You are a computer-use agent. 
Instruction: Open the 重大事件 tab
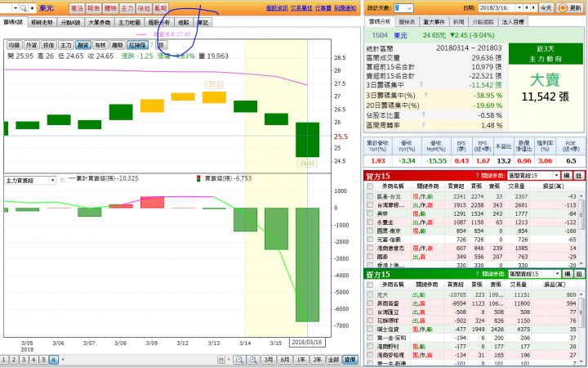[x=433, y=22]
